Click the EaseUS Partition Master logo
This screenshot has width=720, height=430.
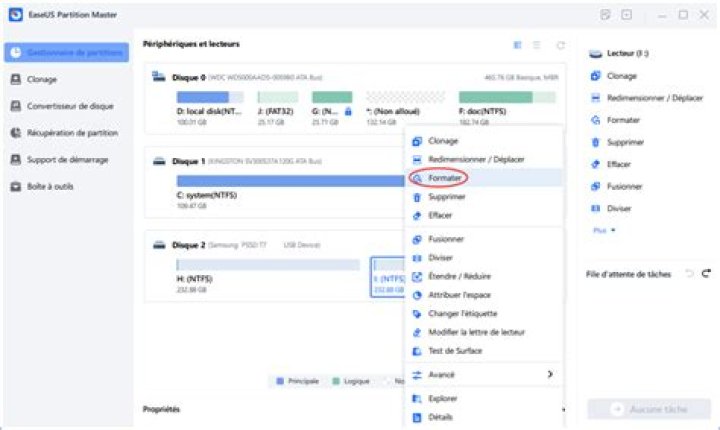tap(16, 15)
